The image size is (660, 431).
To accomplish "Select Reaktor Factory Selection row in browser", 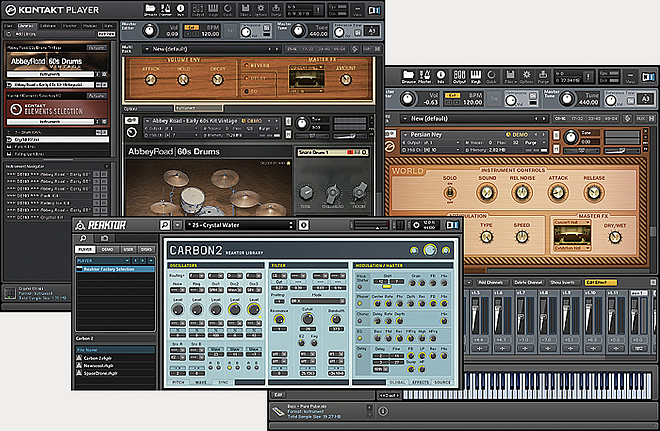I will point(114,269).
